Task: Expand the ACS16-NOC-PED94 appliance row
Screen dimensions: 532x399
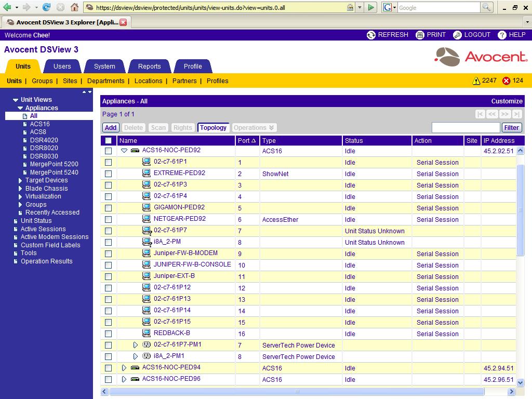Action: 124,368
